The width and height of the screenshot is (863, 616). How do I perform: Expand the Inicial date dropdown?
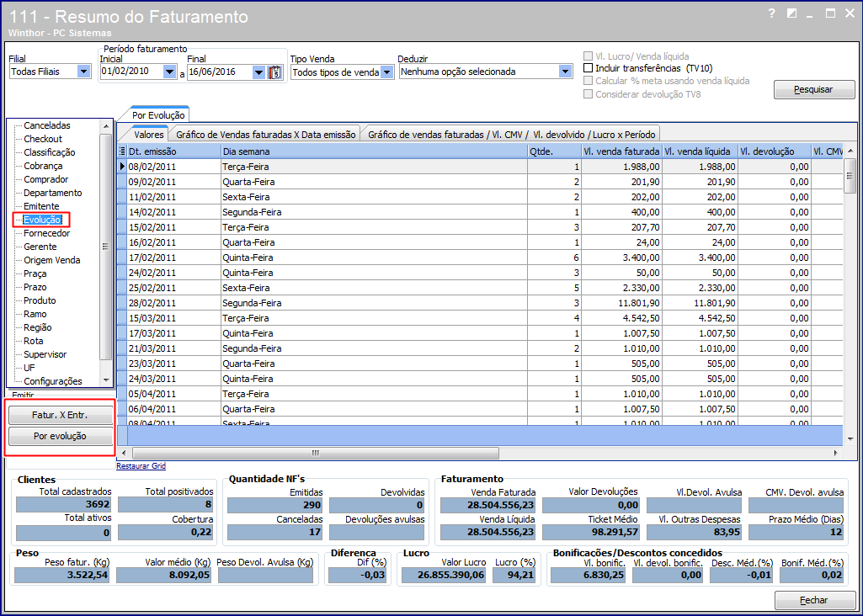(169, 72)
